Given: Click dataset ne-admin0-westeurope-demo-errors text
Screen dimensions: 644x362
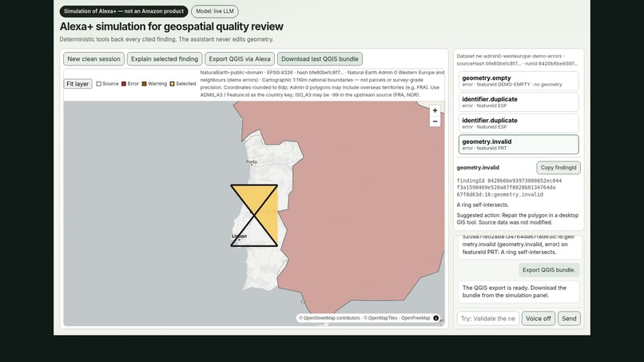Looking at the screenshot, I should pos(509,56).
